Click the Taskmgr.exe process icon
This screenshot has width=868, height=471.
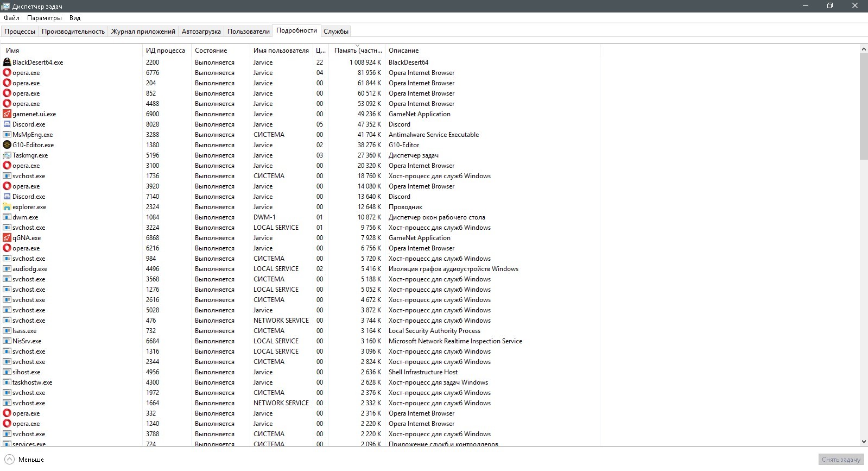(x=7, y=155)
